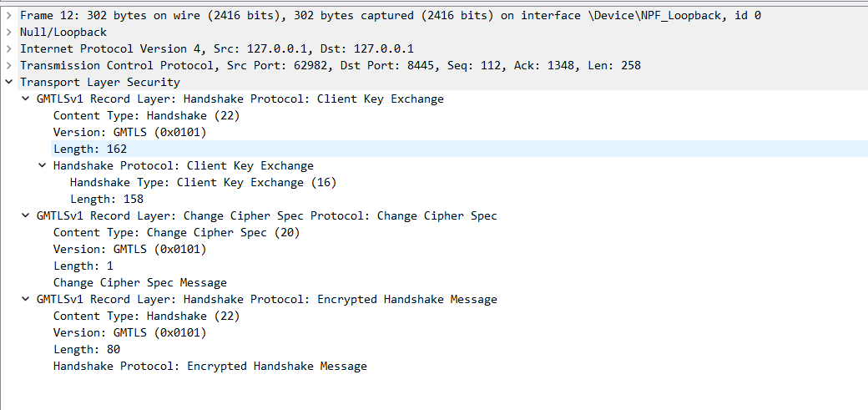This screenshot has width=868, height=410.
Task: Select the Length: 80 field
Action: [87, 349]
